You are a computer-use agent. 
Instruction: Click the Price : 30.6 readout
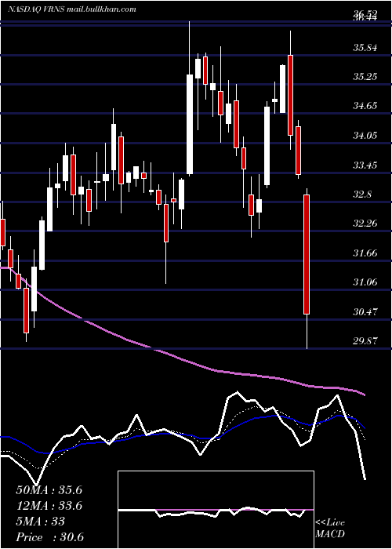click(49, 537)
